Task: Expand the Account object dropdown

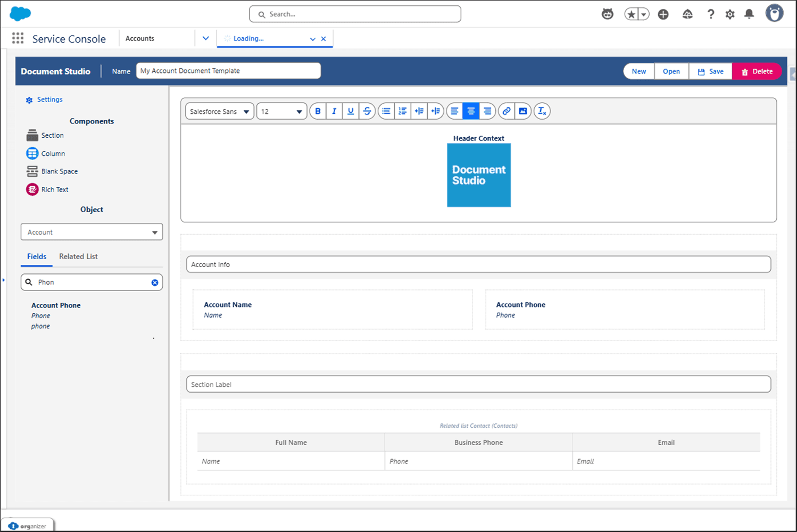Action: point(92,232)
